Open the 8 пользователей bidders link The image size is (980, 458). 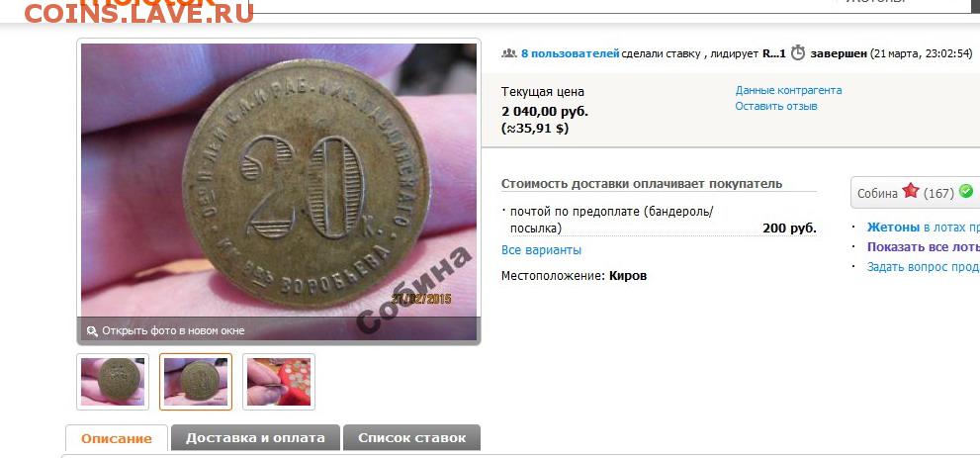[570, 53]
